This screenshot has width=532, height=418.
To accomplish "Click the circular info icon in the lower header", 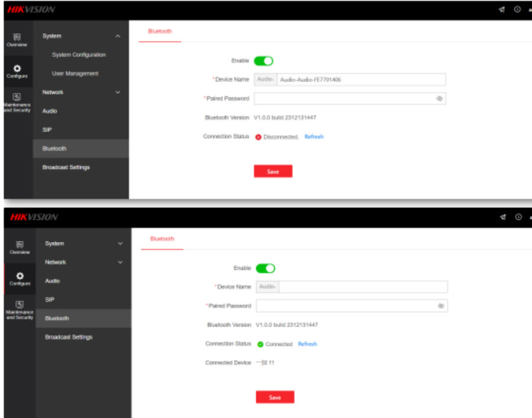I will click(518, 217).
